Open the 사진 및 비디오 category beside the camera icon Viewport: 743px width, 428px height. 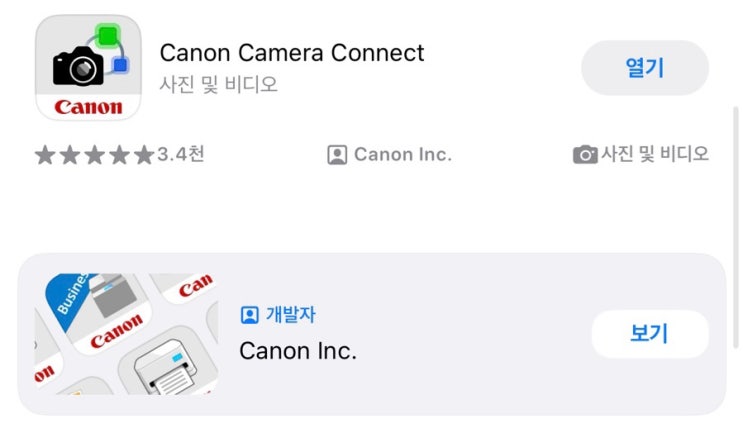[655, 155]
